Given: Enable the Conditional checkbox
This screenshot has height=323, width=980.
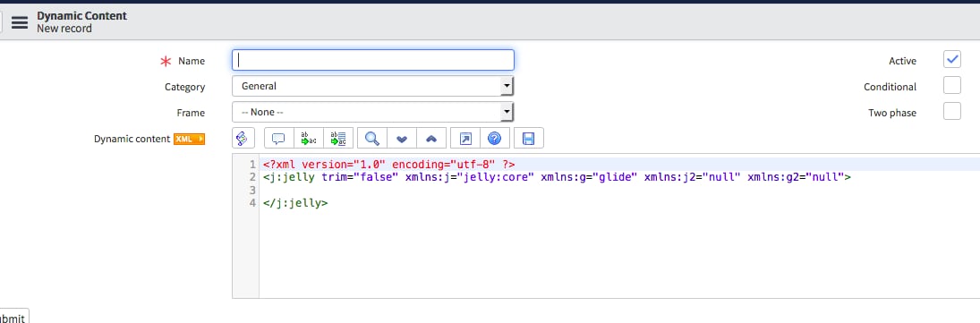Looking at the screenshot, I should click(952, 85).
